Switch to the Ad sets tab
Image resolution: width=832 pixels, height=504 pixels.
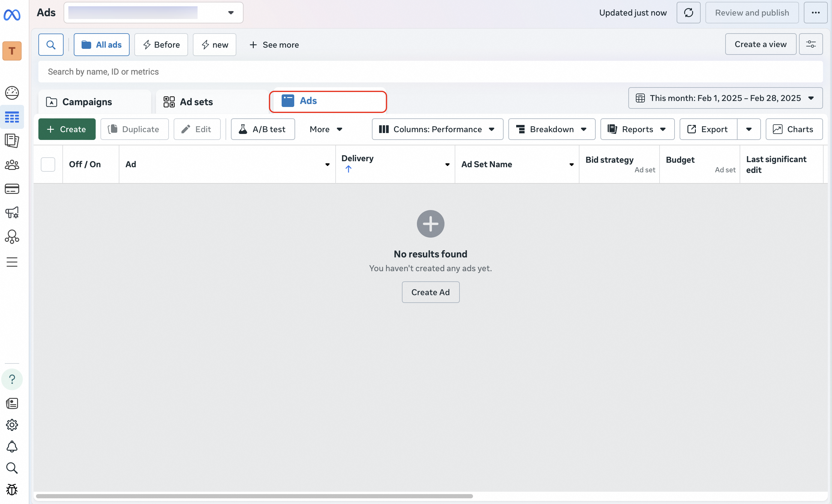pos(196,102)
